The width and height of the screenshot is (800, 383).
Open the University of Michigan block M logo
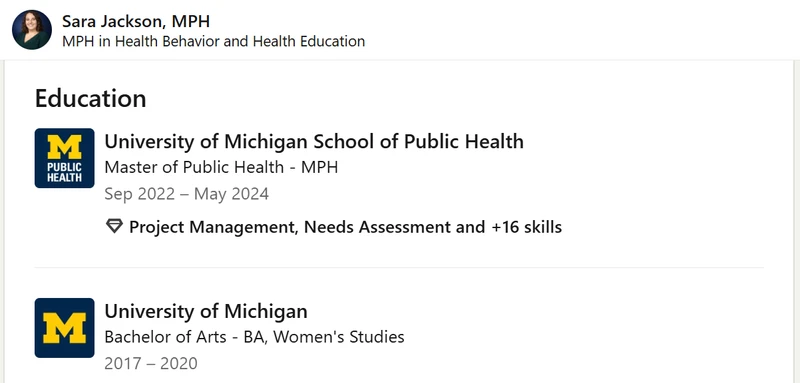pyautogui.click(x=64, y=328)
